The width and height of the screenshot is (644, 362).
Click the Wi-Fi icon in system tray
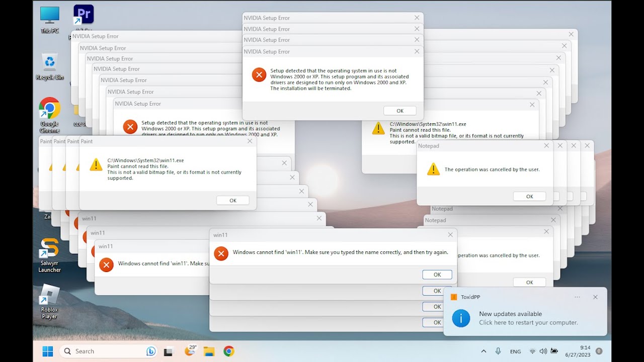532,351
